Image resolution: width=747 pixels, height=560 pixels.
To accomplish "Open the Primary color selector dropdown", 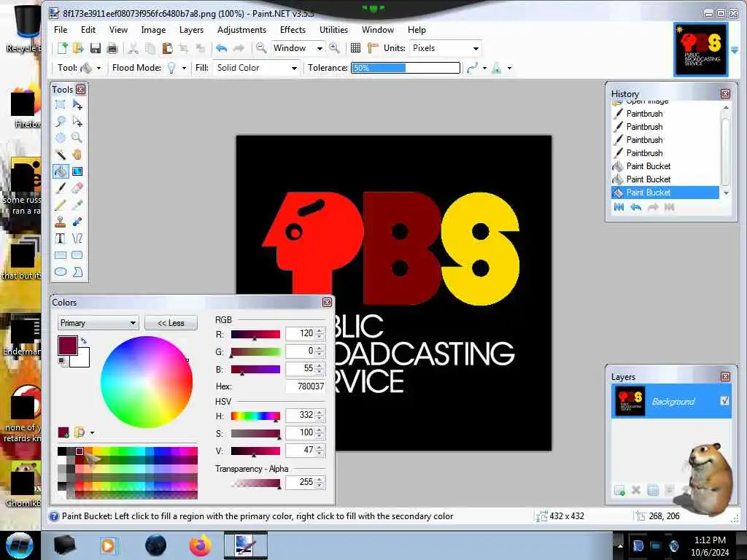I will [98, 323].
